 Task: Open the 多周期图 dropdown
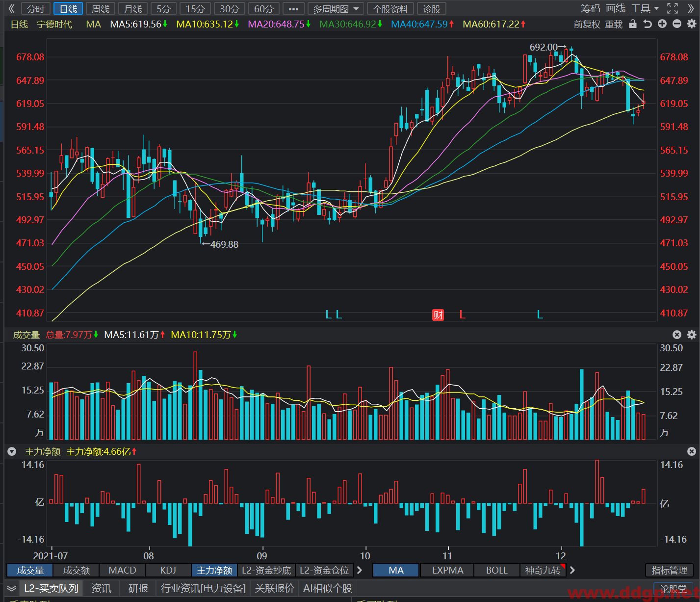(336, 9)
